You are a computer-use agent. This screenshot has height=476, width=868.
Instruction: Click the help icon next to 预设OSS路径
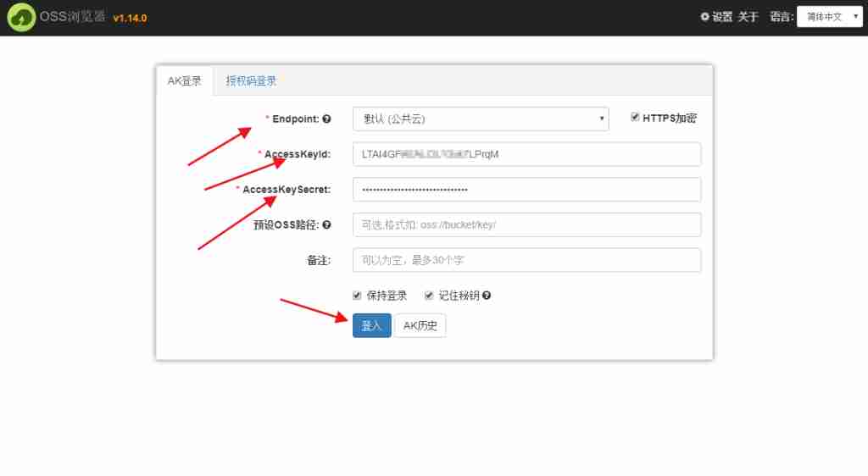point(326,225)
